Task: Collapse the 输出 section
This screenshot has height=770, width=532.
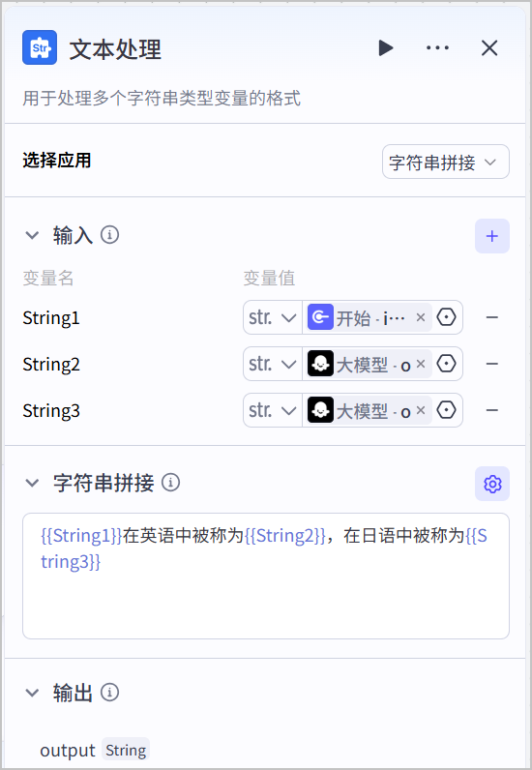Action: pyautogui.click(x=33, y=693)
